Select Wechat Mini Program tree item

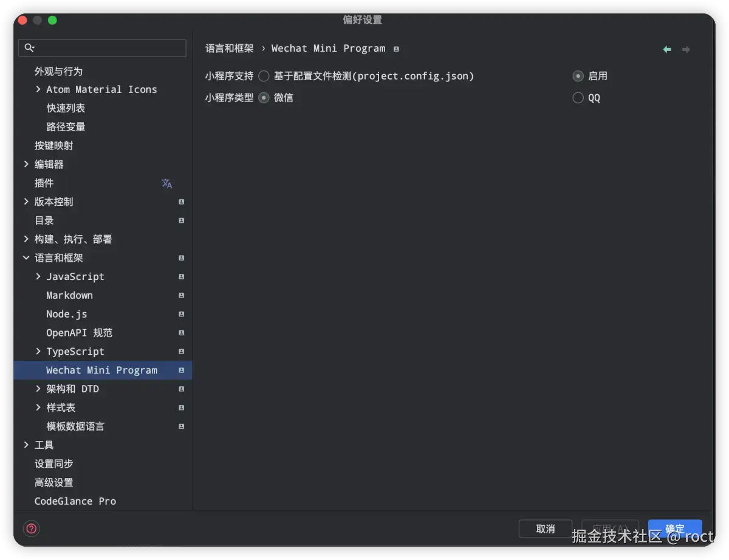[x=103, y=370]
